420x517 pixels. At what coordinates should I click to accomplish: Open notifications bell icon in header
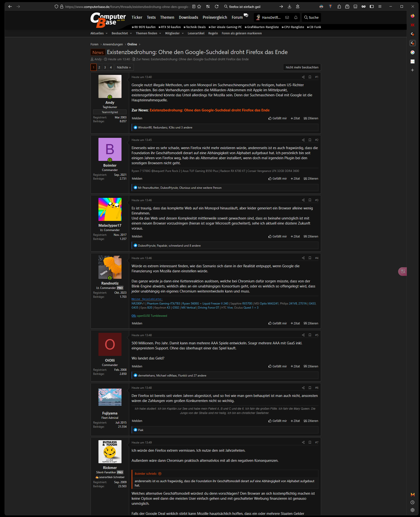[x=296, y=18]
